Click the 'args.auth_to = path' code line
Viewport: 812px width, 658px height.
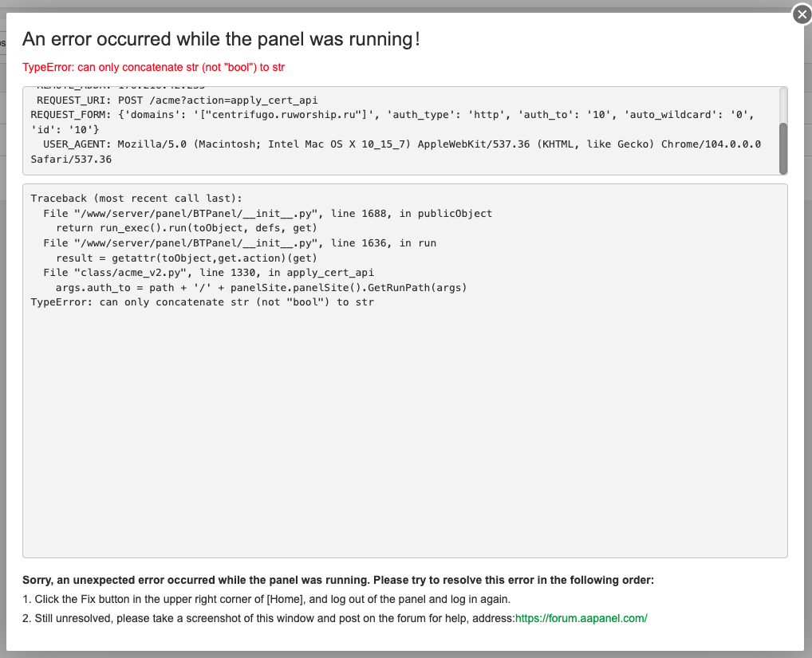click(x=261, y=288)
